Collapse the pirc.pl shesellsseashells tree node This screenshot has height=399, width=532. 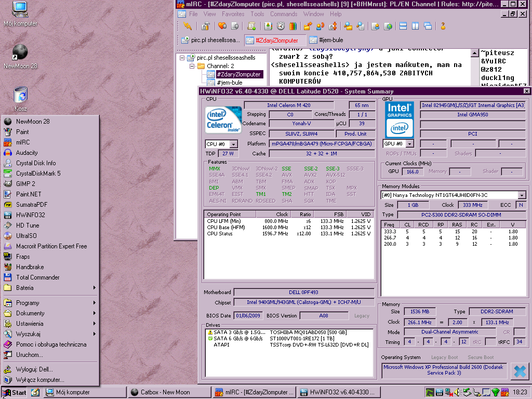coord(182,58)
